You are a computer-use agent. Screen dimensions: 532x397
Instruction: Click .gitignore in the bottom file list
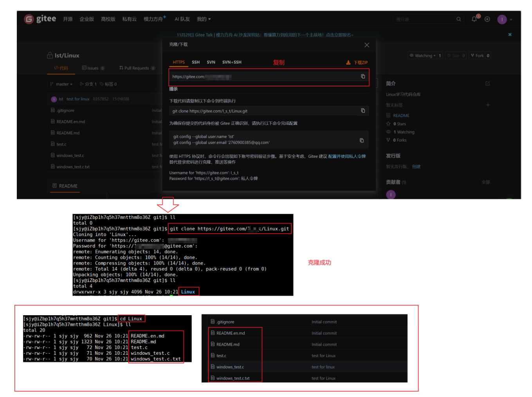click(x=225, y=322)
